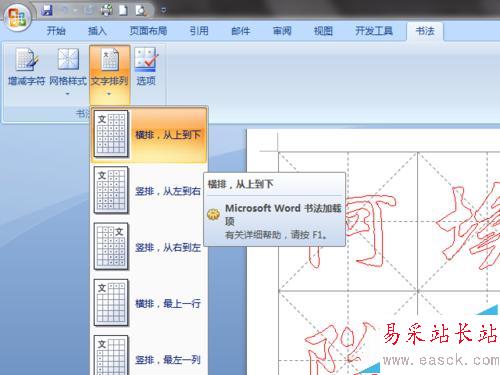500x375 pixels.
Task: Expand the 网格样式 dropdown arrow
Action: 68,94
